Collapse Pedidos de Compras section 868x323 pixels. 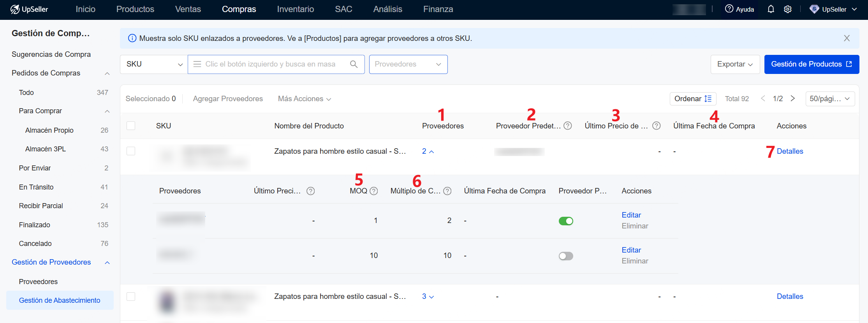coord(107,74)
